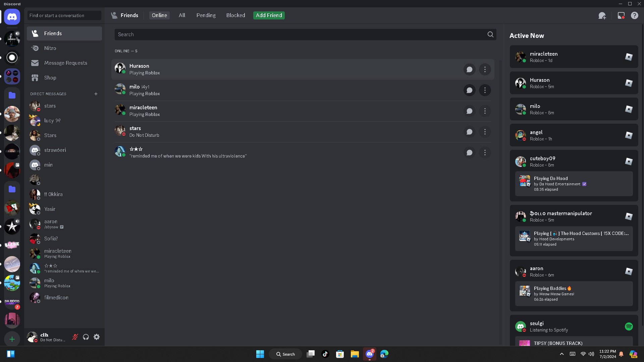Click the Discord home logo icon
Image resolution: width=644 pixels, height=362 pixels.
point(12,17)
